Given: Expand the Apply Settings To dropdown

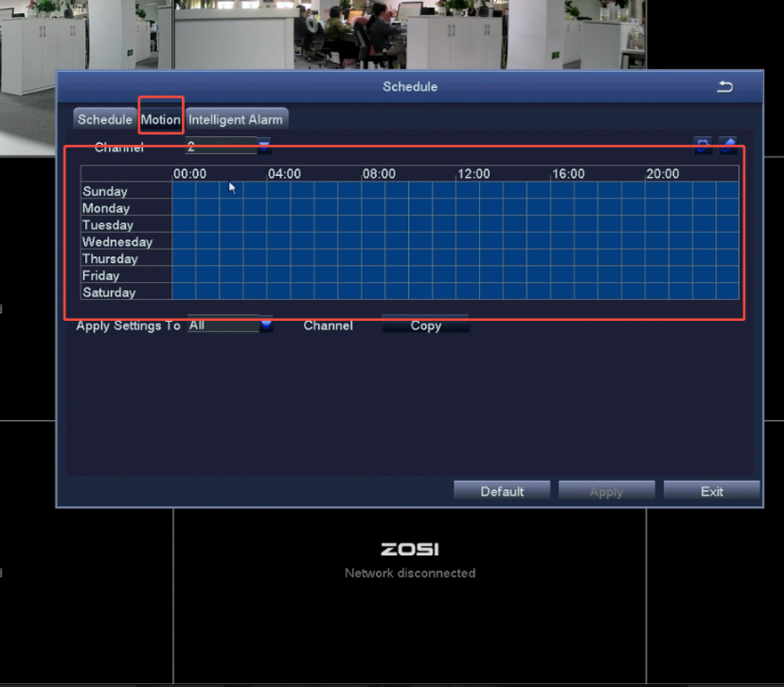Looking at the screenshot, I should coord(266,325).
